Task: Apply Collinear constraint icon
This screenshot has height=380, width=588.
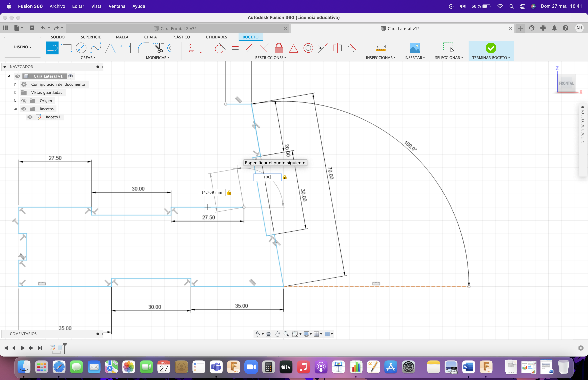Action: tap(323, 48)
